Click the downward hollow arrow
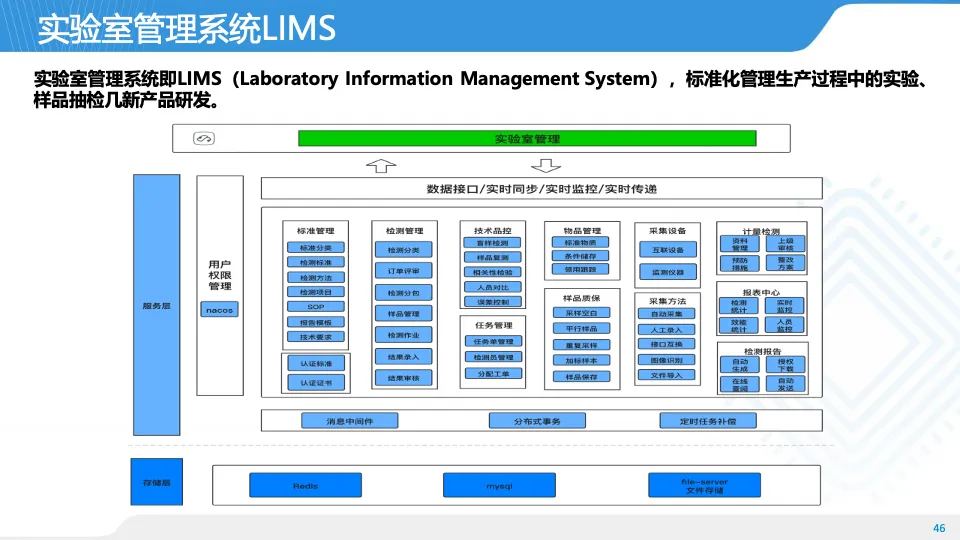Screen dimensions: 960x540 pyautogui.click(x=546, y=165)
